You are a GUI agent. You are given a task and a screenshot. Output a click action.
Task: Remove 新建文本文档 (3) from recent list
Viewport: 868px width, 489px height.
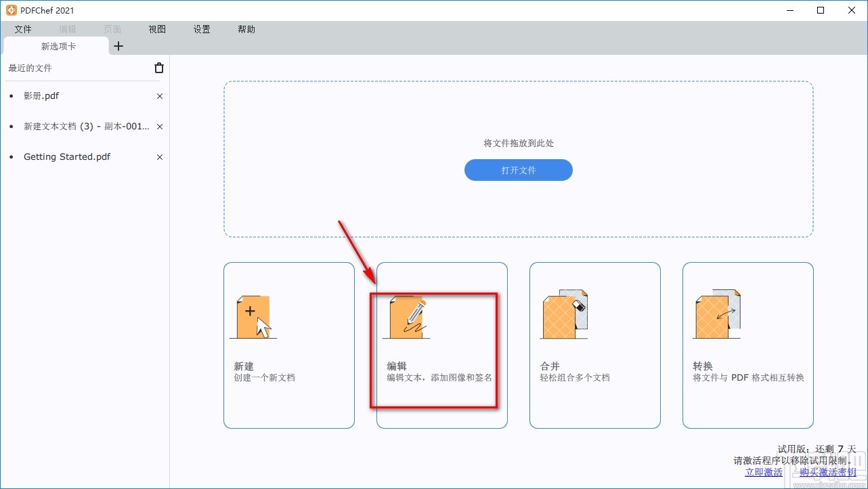(x=159, y=127)
